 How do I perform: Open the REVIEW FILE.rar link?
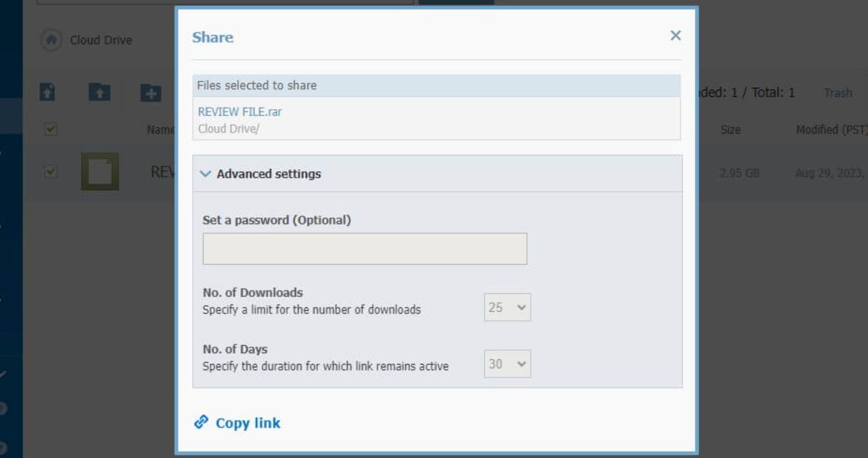(x=240, y=112)
